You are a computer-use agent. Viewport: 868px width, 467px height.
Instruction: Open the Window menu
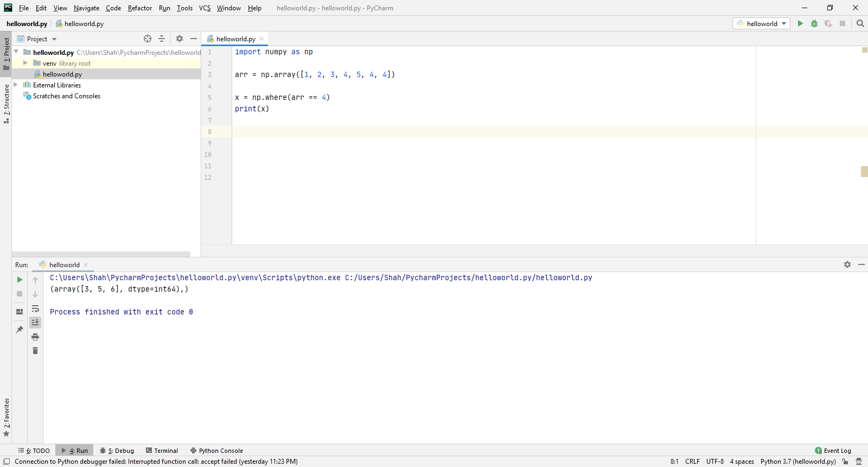tap(229, 8)
